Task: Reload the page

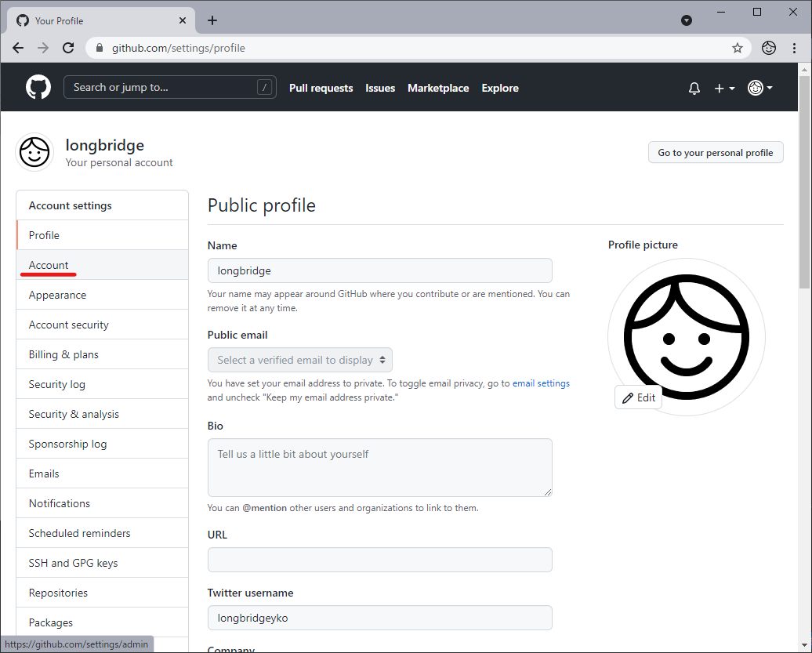Action: [x=68, y=48]
